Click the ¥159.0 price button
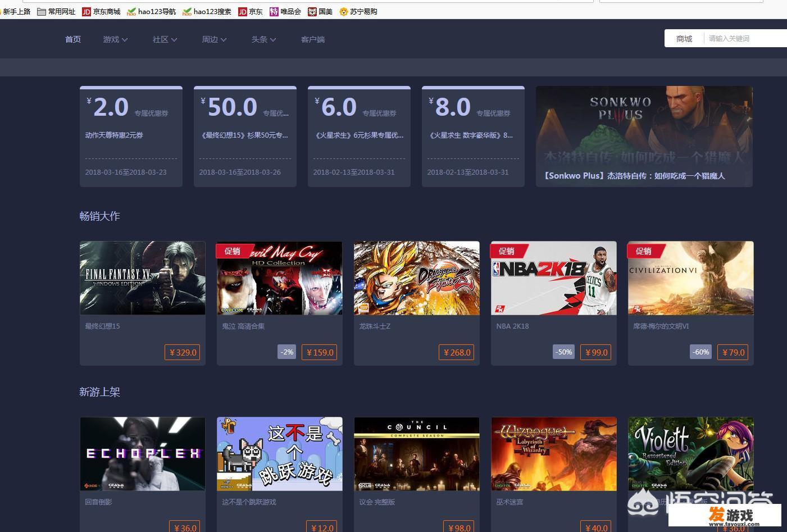The image size is (787, 532). click(320, 352)
